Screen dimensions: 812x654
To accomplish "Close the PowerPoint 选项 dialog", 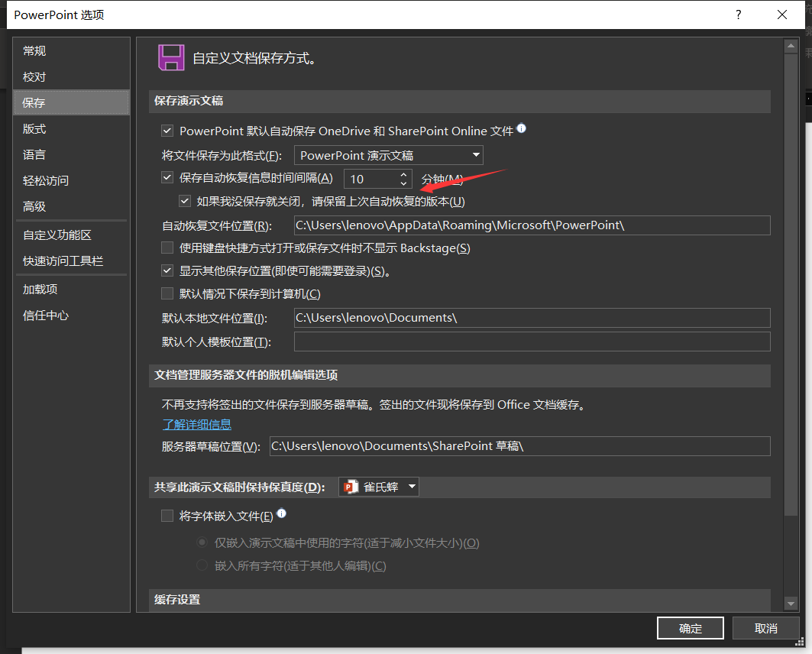I will click(x=782, y=15).
